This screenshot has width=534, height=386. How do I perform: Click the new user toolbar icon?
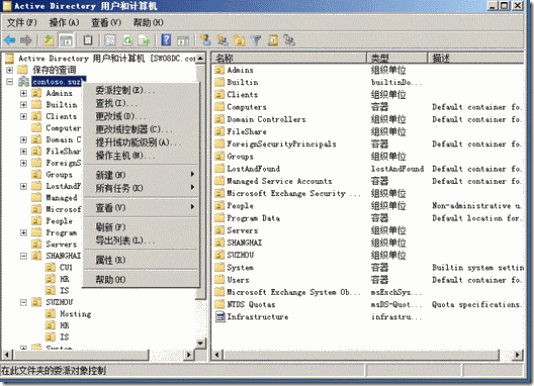pyautogui.click(x=205, y=40)
